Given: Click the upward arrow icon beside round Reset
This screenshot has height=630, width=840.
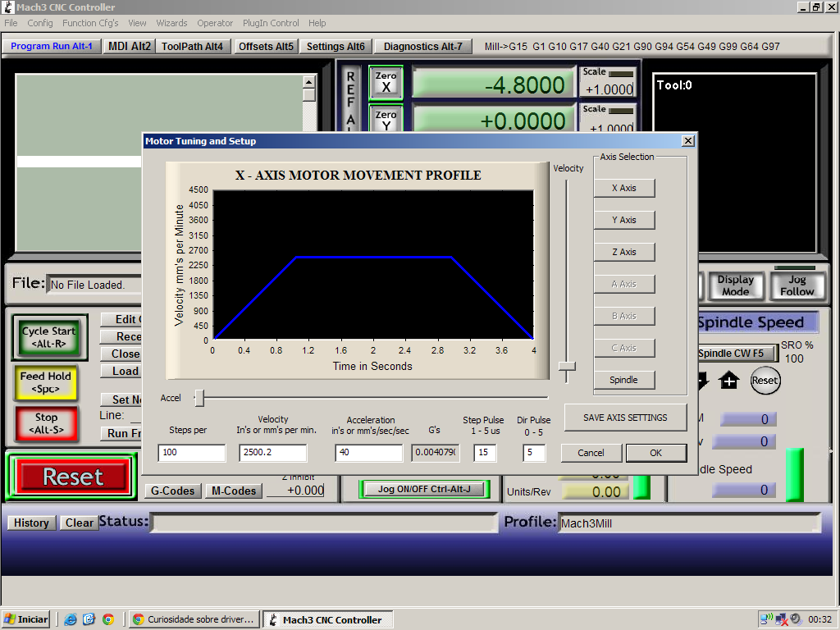Looking at the screenshot, I should pyautogui.click(x=729, y=381).
